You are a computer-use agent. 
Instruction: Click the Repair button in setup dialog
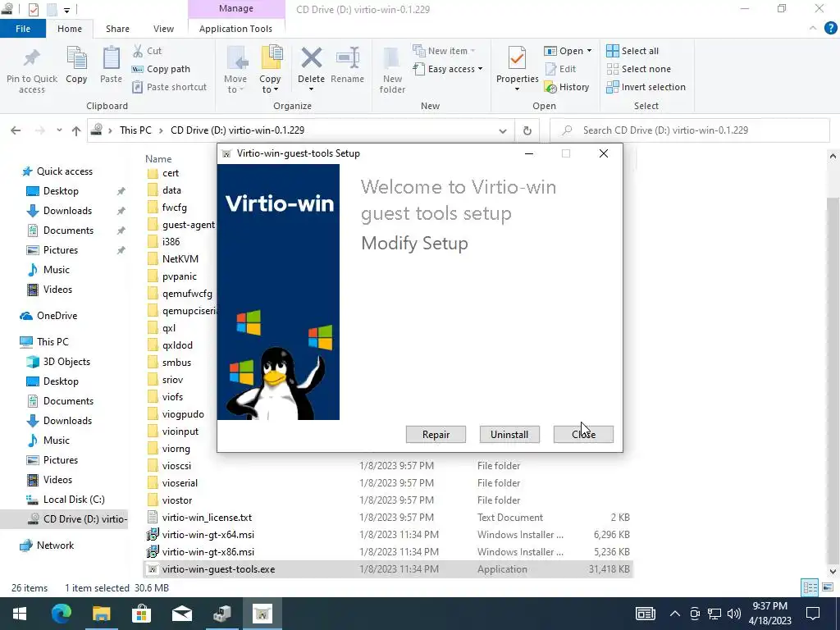[436, 435]
